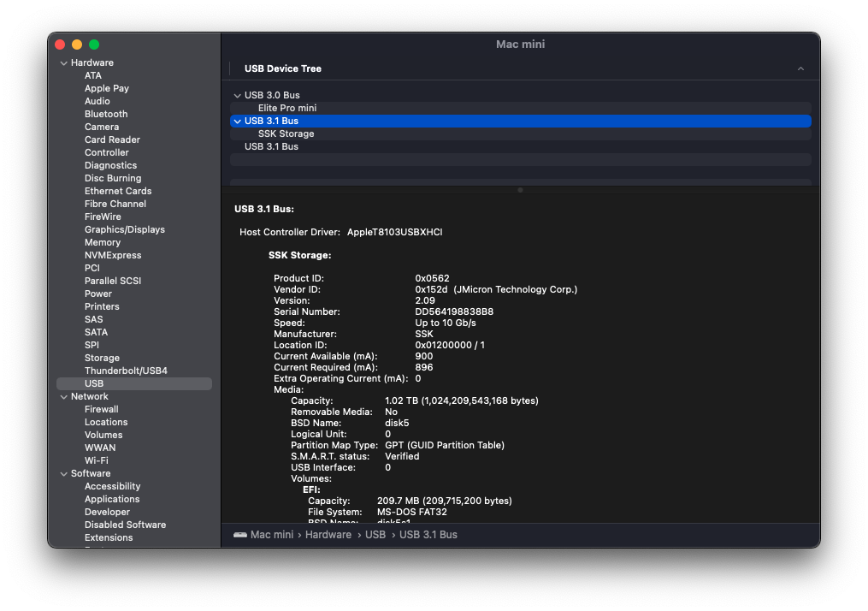Screen dimensions: 868x611
Task: Click 'GPT (GUID Partition Table)' value
Action: click(445, 446)
